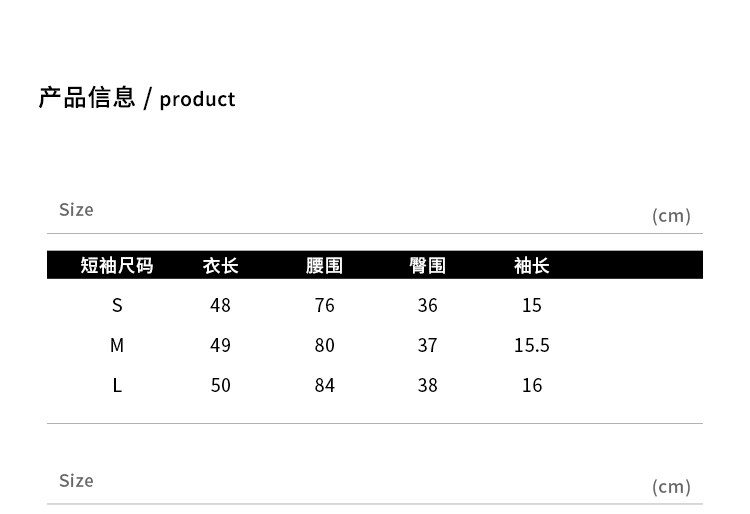Click the top (cm) unit label

pos(671,215)
